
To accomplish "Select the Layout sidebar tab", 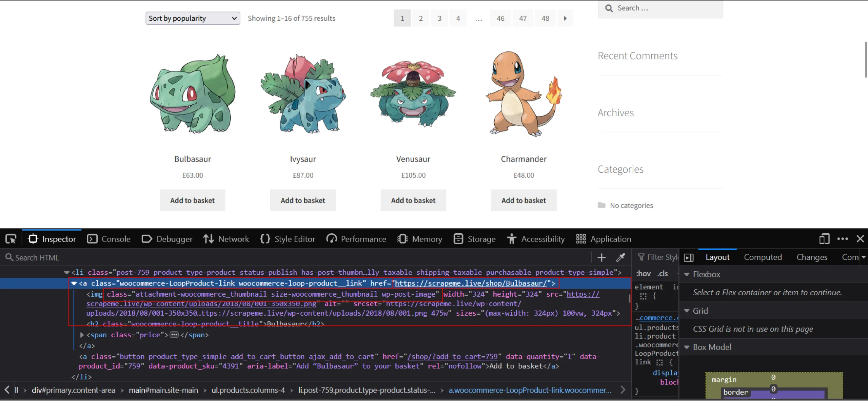I will click(x=717, y=257).
